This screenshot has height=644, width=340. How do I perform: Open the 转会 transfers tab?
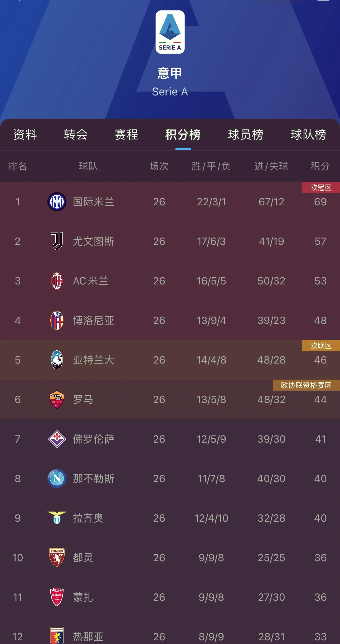click(x=76, y=134)
